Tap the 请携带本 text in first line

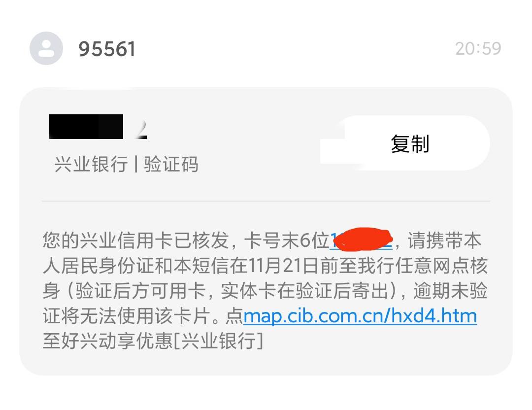(x=444, y=240)
